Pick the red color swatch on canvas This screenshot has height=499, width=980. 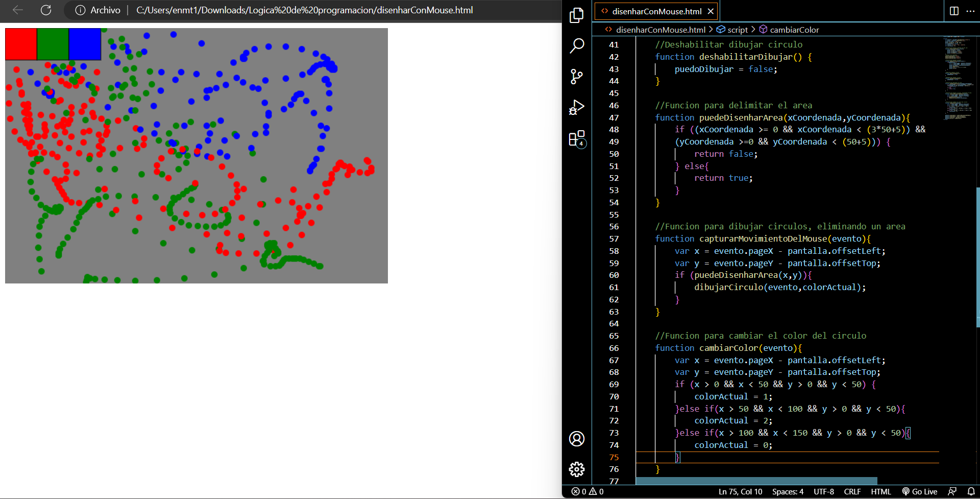point(21,44)
